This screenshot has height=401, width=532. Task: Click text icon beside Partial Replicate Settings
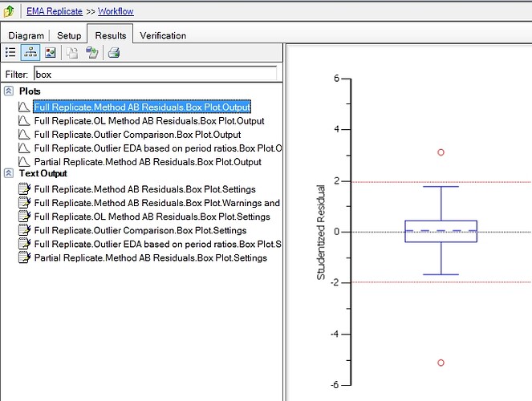click(x=24, y=257)
